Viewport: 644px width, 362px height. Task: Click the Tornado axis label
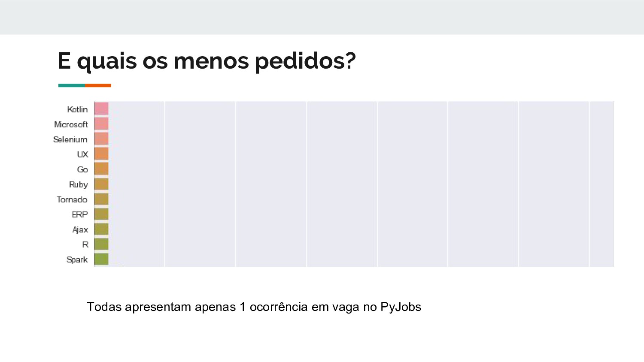72,199
